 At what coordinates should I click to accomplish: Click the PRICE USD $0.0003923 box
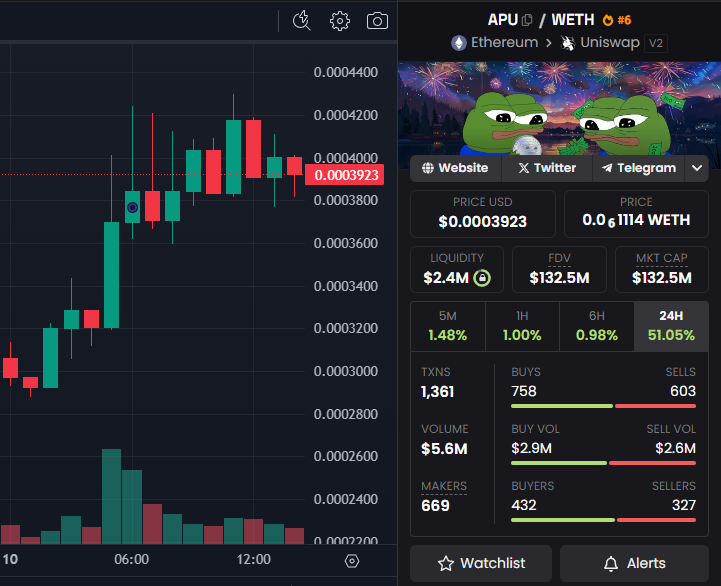[x=483, y=214]
